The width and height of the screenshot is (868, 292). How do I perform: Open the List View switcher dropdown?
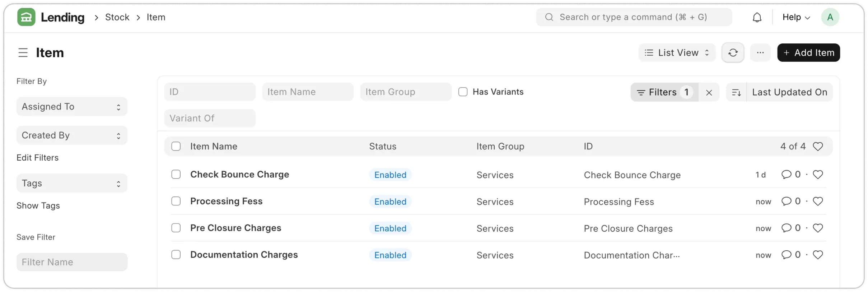coord(677,53)
